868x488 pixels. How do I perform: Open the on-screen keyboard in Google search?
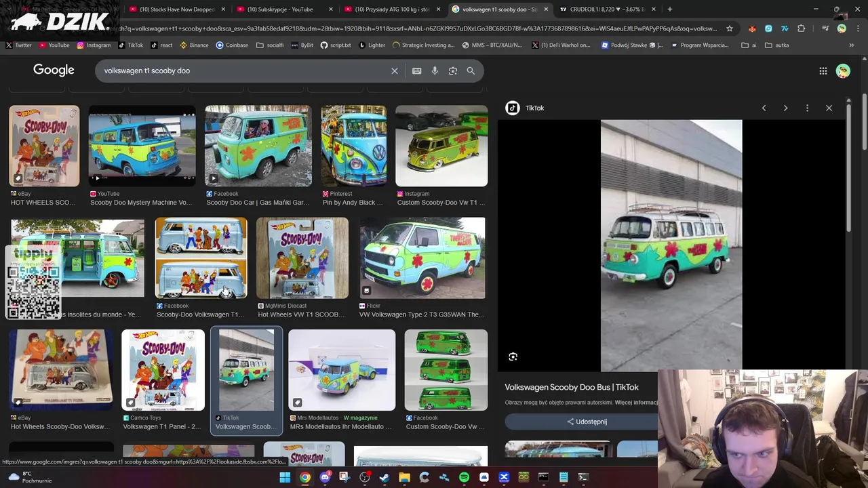(416, 70)
